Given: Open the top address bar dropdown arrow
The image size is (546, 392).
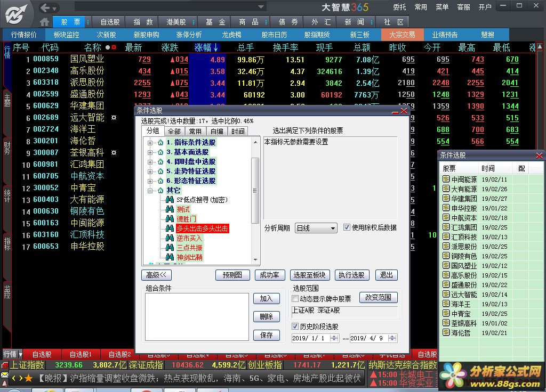Looking at the screenshot, I should coord(261,6).
